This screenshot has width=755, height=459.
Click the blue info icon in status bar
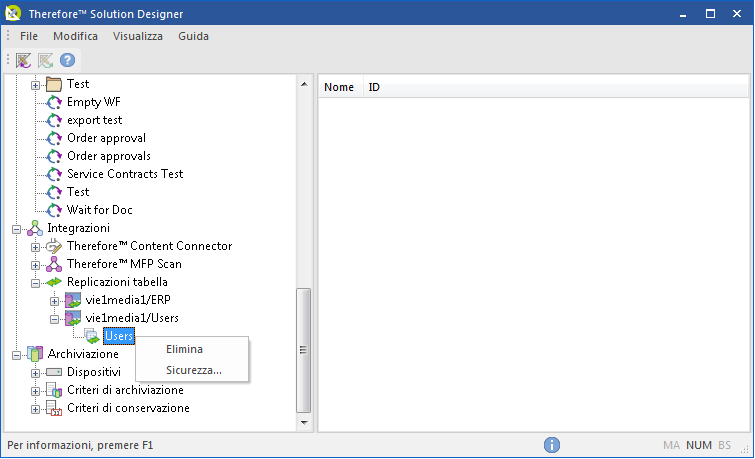552,445
